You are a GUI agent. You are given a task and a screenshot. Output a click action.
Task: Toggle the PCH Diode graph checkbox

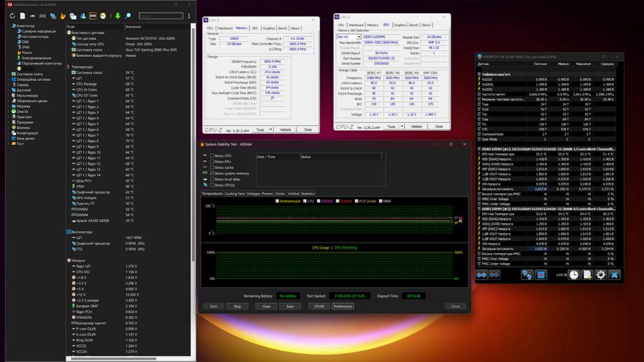[356, 202]
